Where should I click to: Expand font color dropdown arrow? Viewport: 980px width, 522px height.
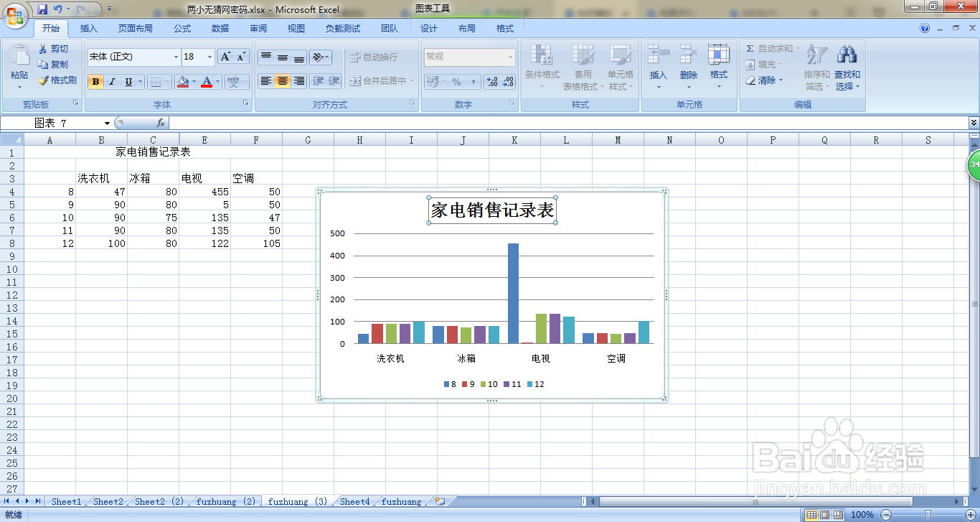[x=217, y=81]
